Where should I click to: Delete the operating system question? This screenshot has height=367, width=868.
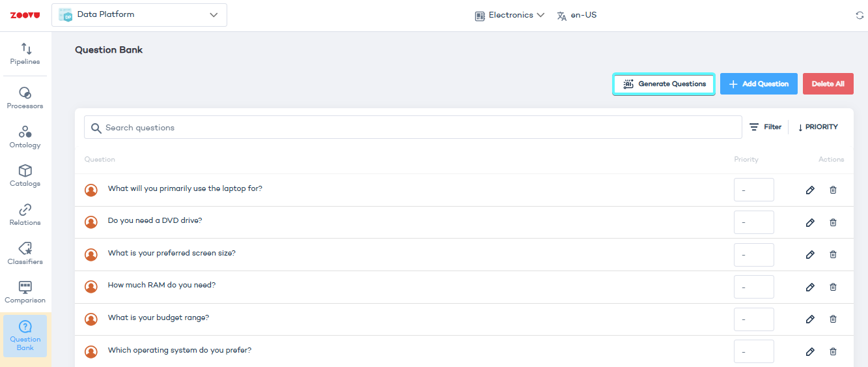(x=833, y=351)
